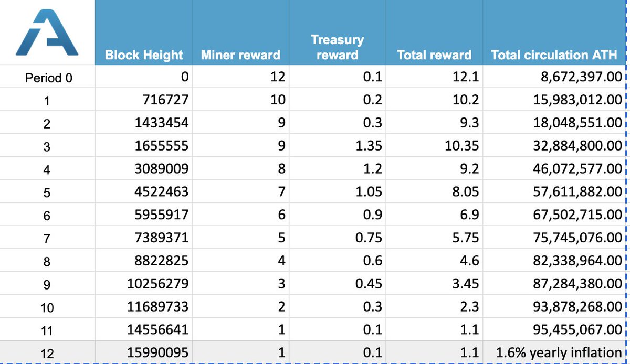Select the Total reward column header
Image resolution: width=630 pixels, height=364 pixels.
434,33
